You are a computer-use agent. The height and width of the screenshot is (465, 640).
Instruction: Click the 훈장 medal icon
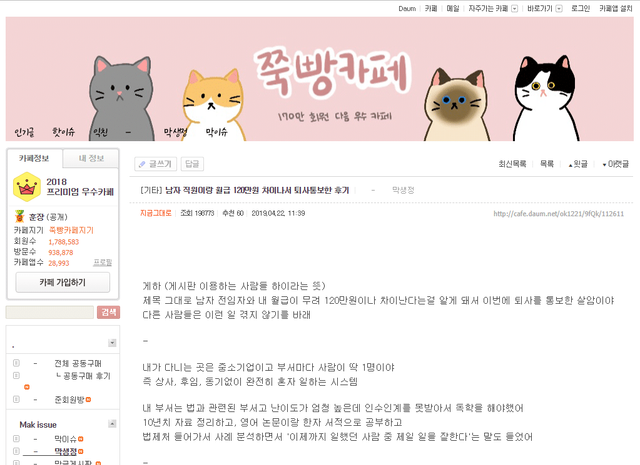pos(19,216)
